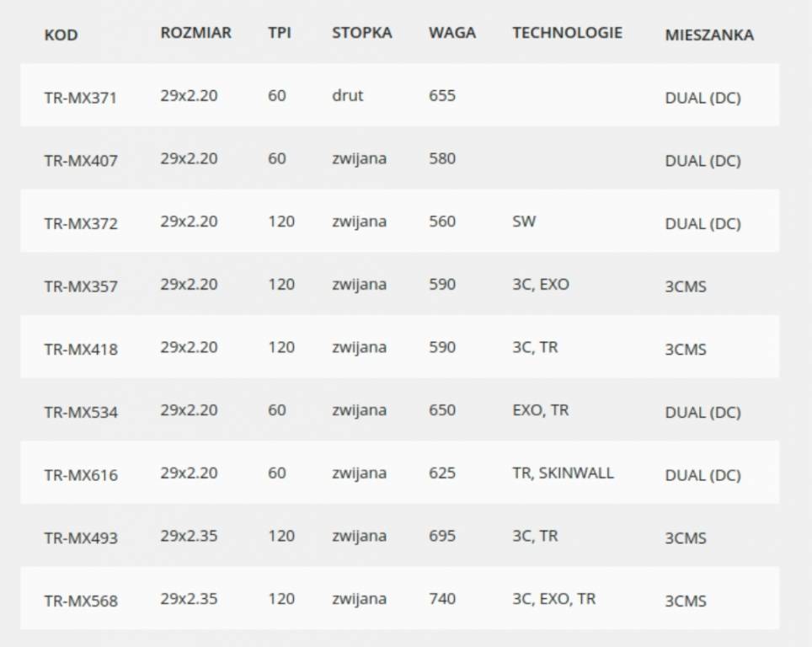This screenshot has width=812, height=647.
Task: Select the TR-MX493 product code
Action: point(81,538)
